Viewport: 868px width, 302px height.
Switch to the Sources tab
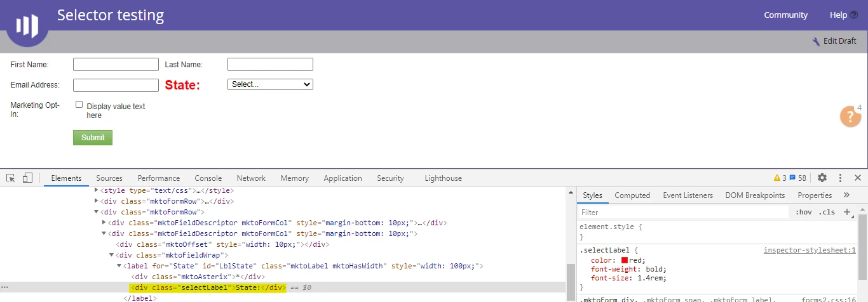click(109, 178)
